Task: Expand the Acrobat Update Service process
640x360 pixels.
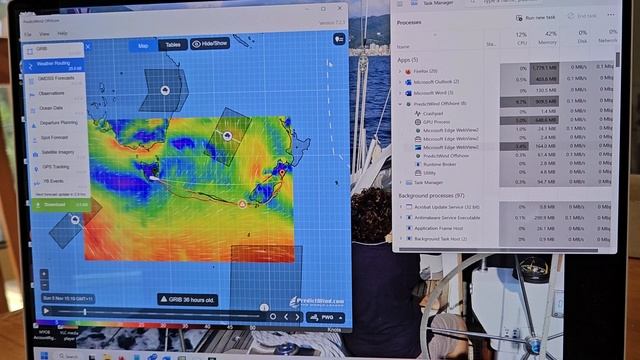Action: [x=401, y=207]
